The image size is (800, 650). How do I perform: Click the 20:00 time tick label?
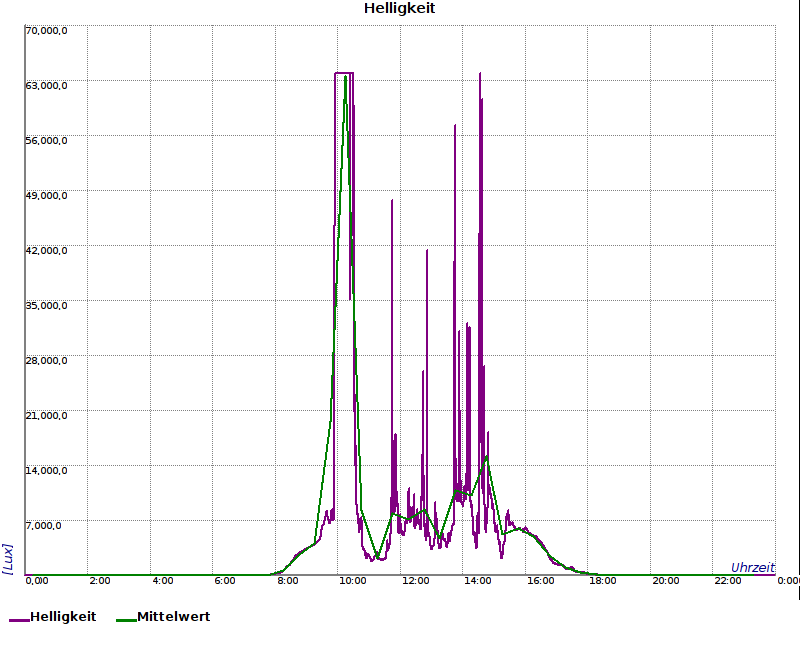pos(666,581)
